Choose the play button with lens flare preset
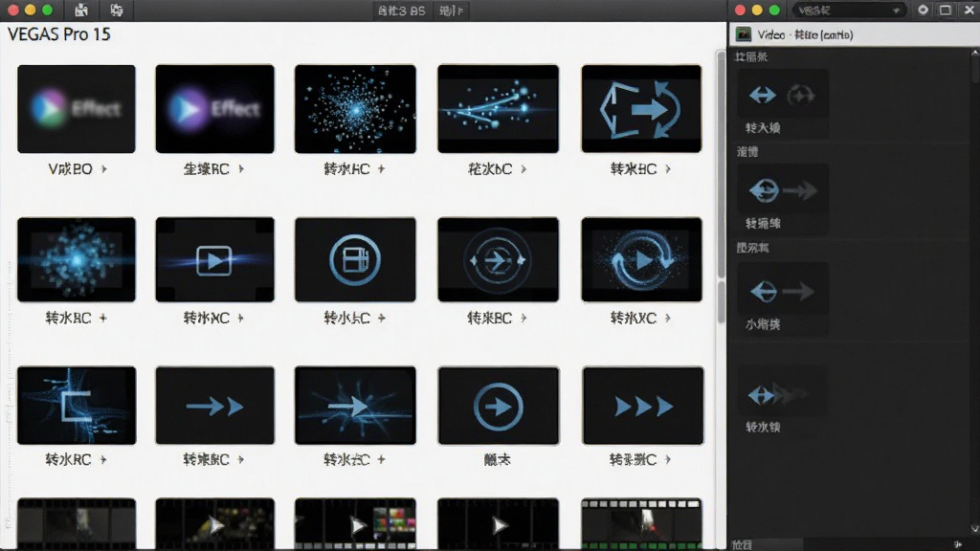The image size is (980, 551). tap(214, 259)
